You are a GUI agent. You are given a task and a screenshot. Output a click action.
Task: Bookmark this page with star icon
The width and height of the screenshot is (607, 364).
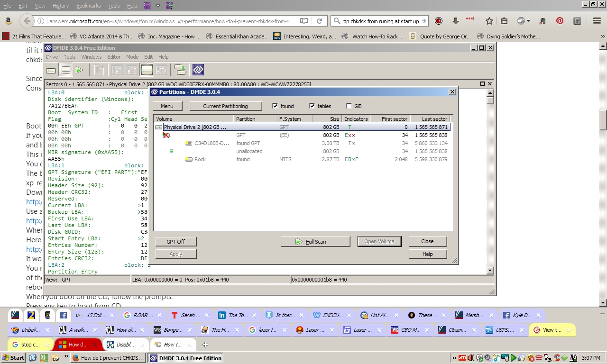coord(489,21)
